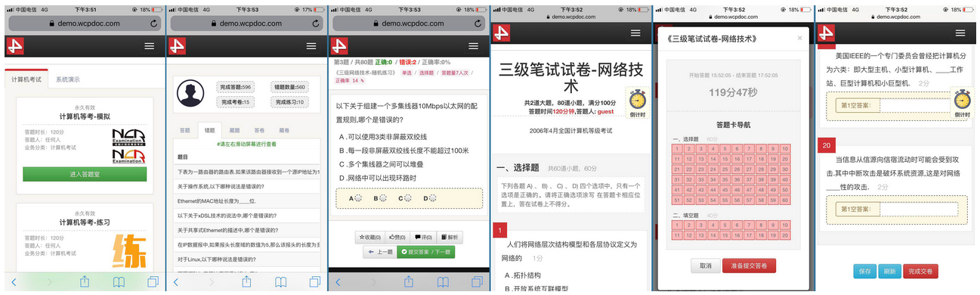Click the 解析 explanation button
This screenshot has height=295, width=980.
tap(449, 238)
